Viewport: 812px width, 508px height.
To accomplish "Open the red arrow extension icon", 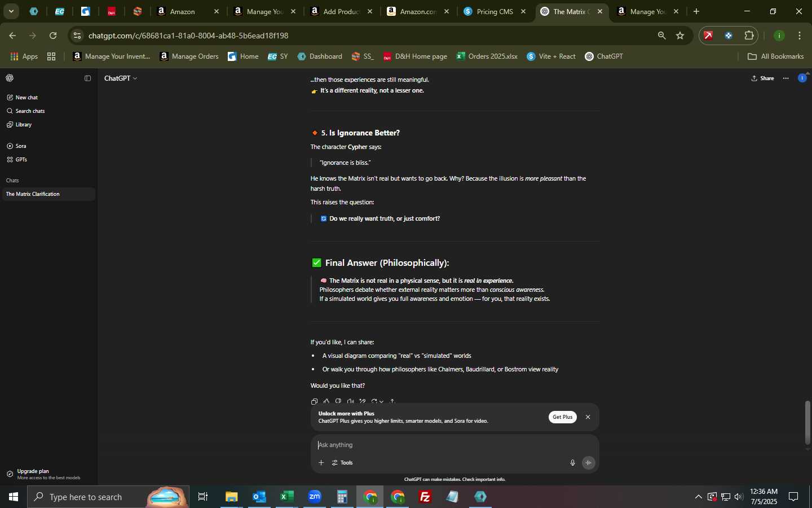I will (708, 36).
